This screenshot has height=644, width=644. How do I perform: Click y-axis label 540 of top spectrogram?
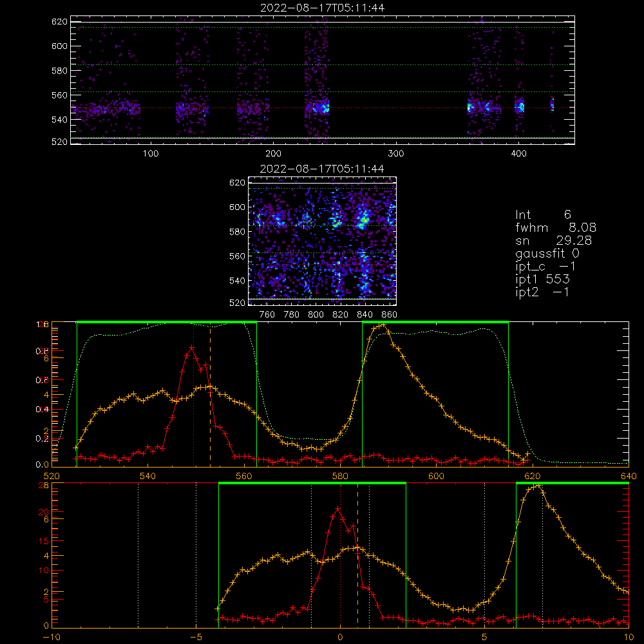[x=59, y=120]
